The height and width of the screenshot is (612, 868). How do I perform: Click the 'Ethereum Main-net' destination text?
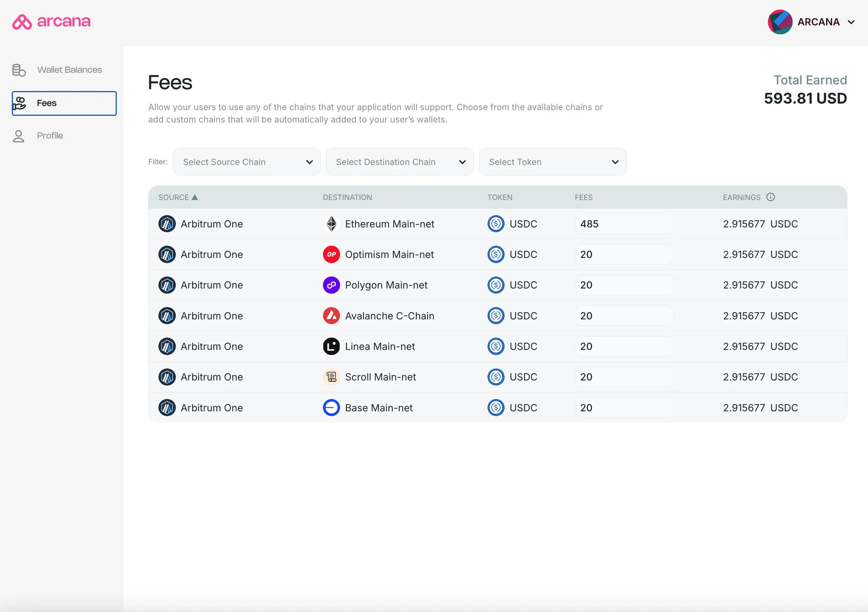[x=389, y=224]
